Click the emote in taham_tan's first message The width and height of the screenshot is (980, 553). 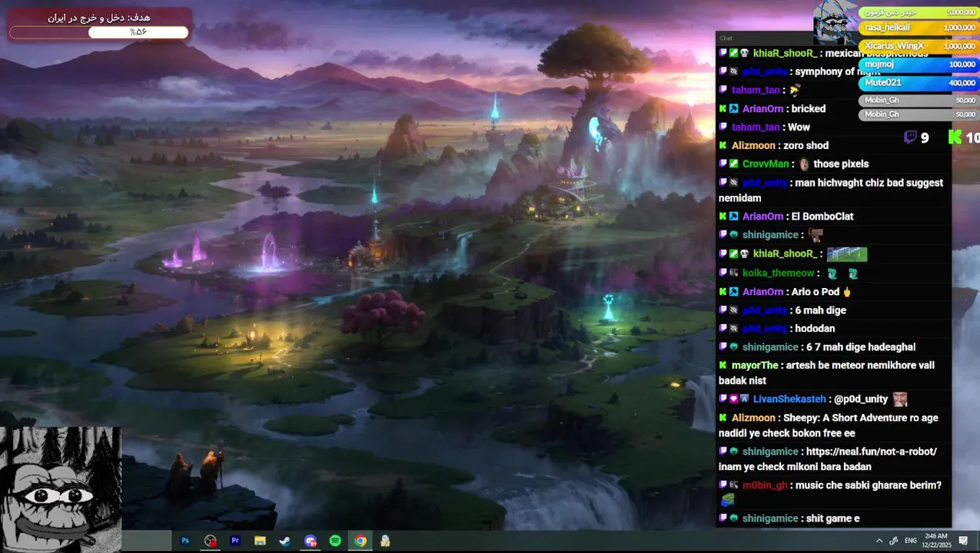795,90
